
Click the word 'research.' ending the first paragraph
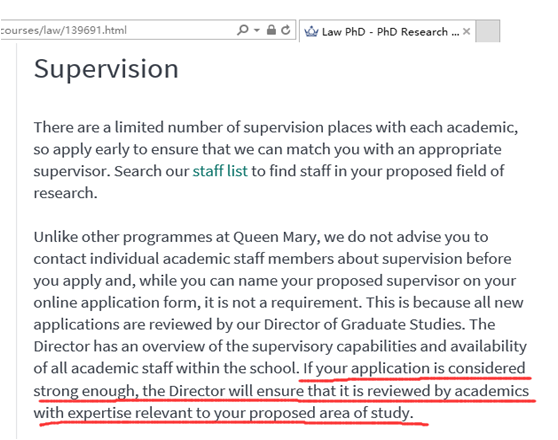pyautogui.click(x=65, y=193)
